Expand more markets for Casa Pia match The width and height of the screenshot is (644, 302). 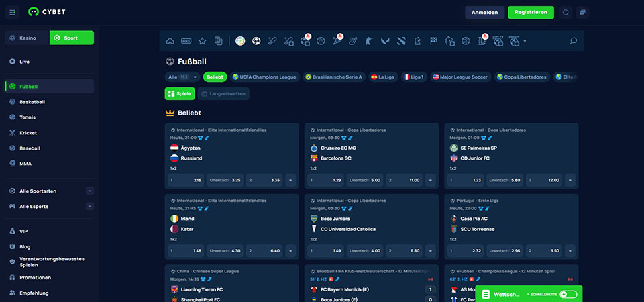[x=570, y=250]
